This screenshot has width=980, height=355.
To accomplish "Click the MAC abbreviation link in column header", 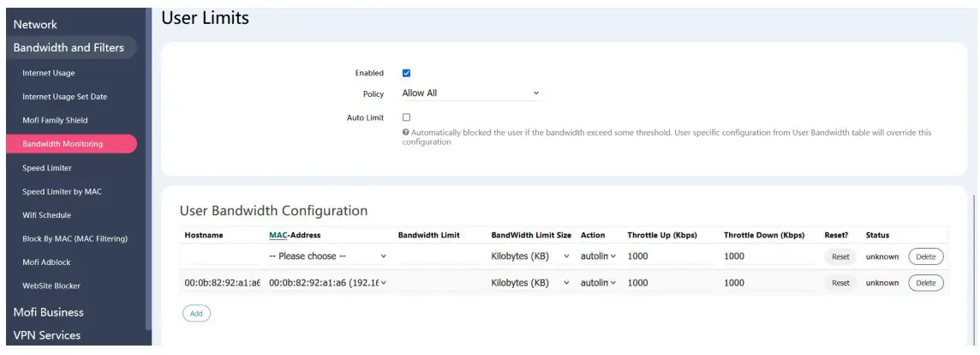I will point(278,235).
